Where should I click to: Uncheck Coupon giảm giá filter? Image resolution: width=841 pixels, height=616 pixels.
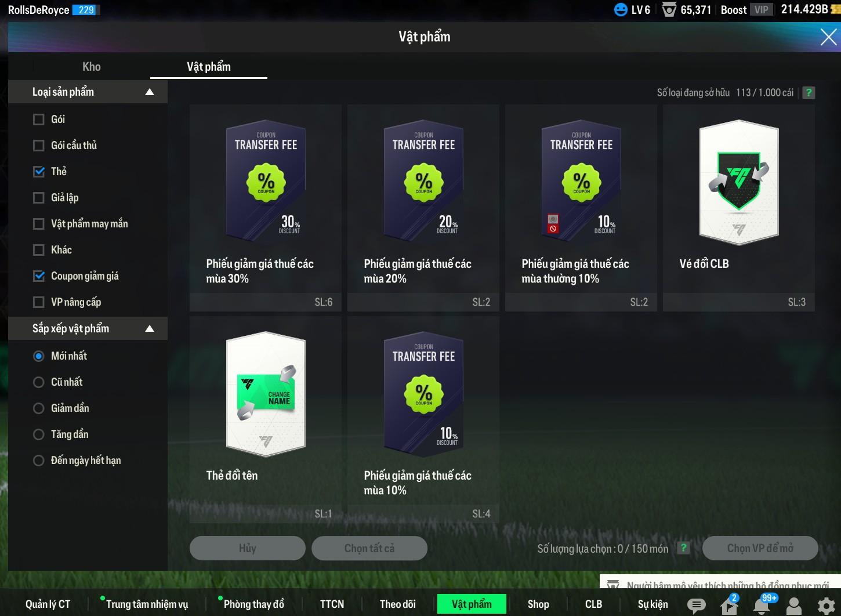[39, 276]
